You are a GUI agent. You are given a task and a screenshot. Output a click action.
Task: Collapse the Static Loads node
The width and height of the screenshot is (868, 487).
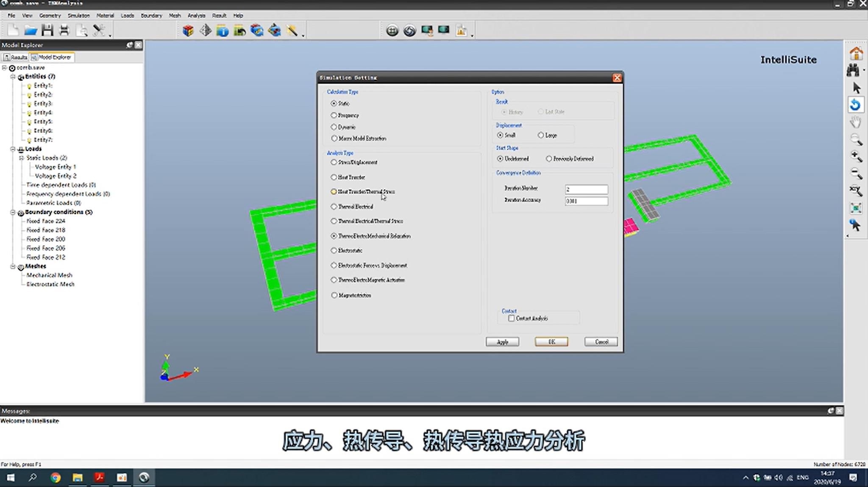[21, 158]
